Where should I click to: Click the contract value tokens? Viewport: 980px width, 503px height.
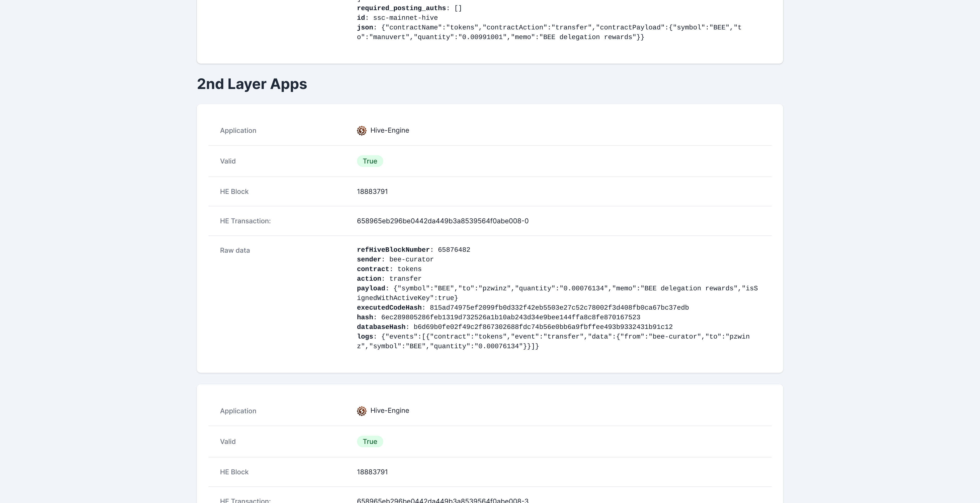pyautogui.click(x=409, y=269)
